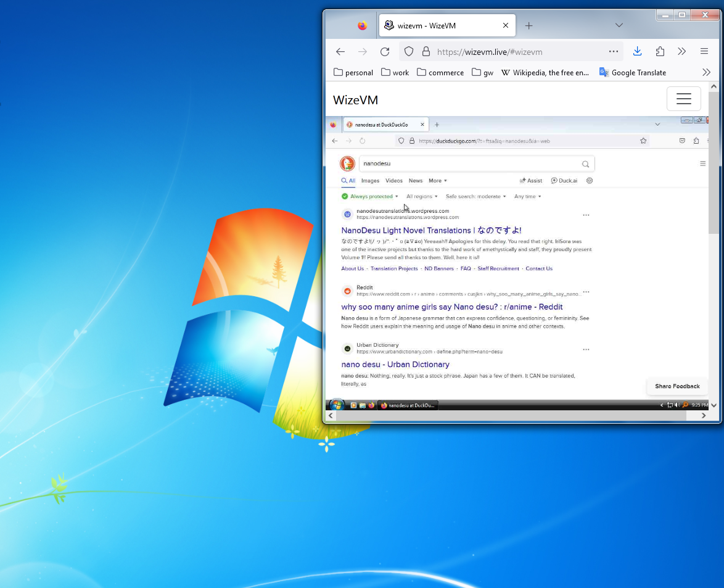
Task: Switch to the News results tab
Action: pos(416,181)
